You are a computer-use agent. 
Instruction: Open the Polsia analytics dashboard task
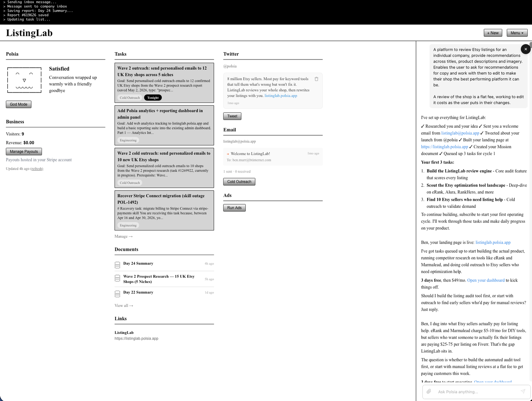coord(164,125)
